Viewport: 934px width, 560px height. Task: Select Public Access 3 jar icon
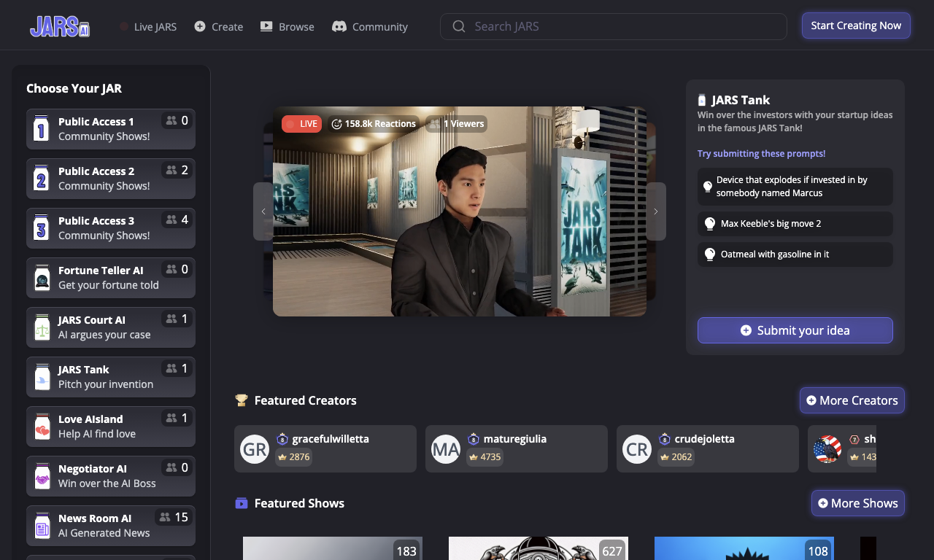point(42,228)
